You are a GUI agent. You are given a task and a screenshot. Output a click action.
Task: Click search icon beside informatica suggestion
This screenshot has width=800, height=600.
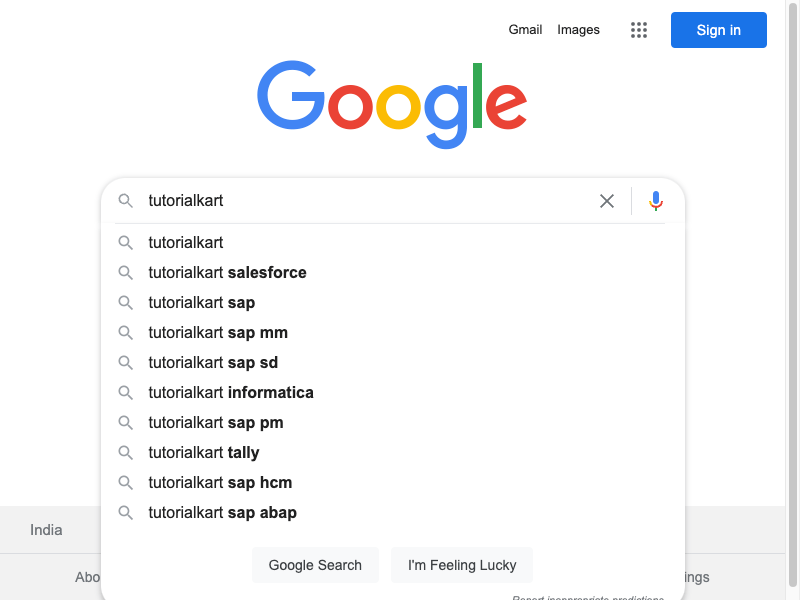(126, 393)
